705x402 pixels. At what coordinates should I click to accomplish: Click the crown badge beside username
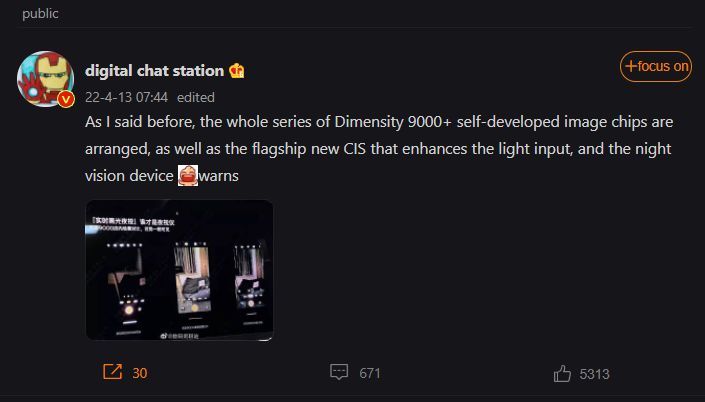pos(236,71)
